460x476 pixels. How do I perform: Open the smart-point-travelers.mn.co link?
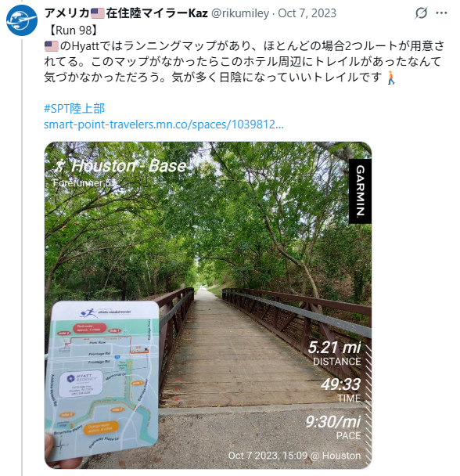(x=164, y=124)
